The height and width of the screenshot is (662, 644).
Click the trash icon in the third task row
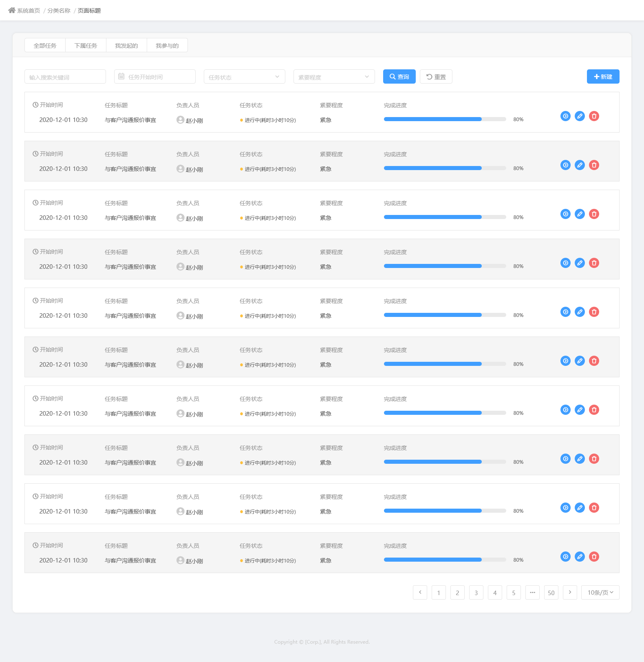(x=594, y=214)
